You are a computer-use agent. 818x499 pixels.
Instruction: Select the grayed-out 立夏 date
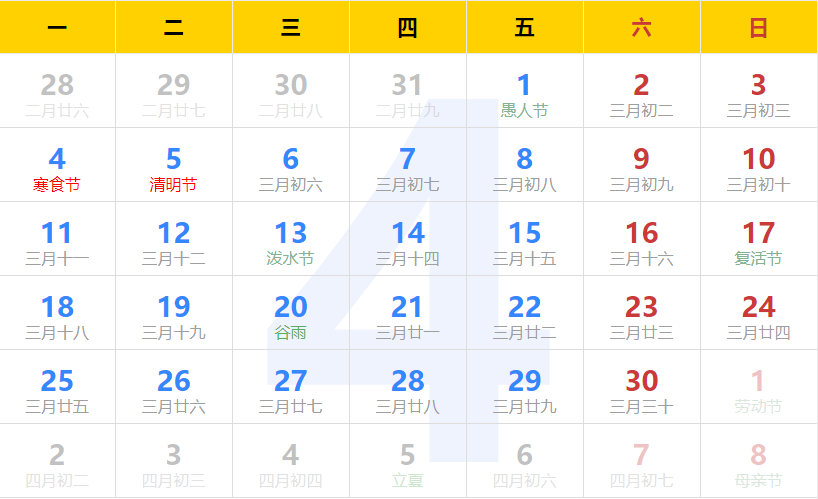point(407,462)
